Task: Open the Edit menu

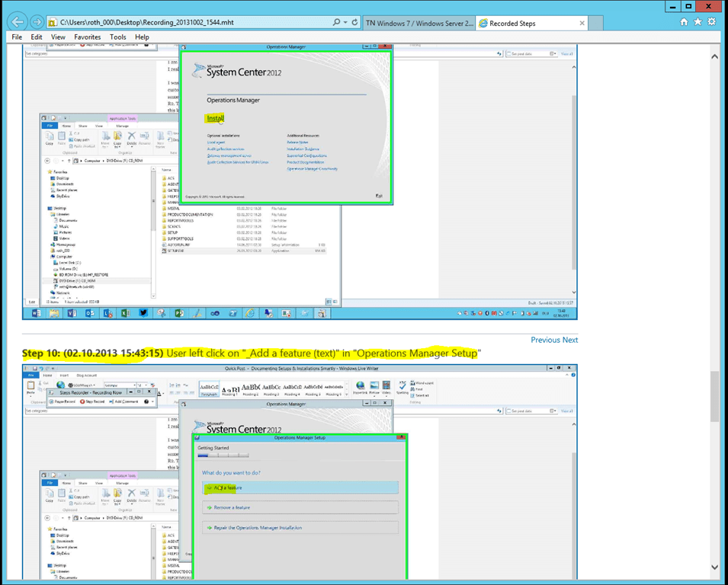Action: pos(37,37)
